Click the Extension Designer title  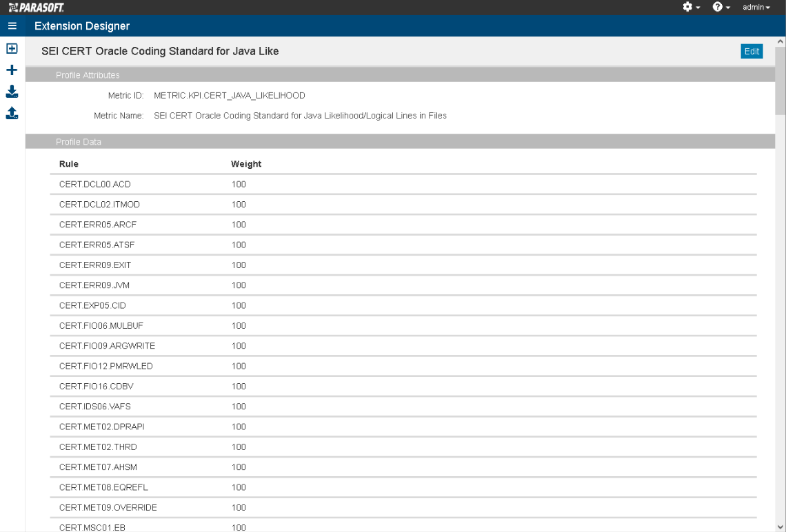pos(82,26)
